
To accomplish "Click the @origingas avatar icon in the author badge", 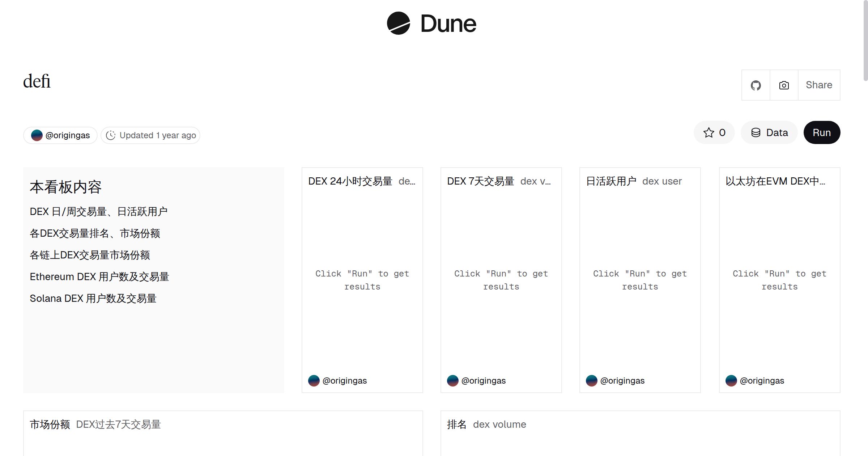I will 37,135.
